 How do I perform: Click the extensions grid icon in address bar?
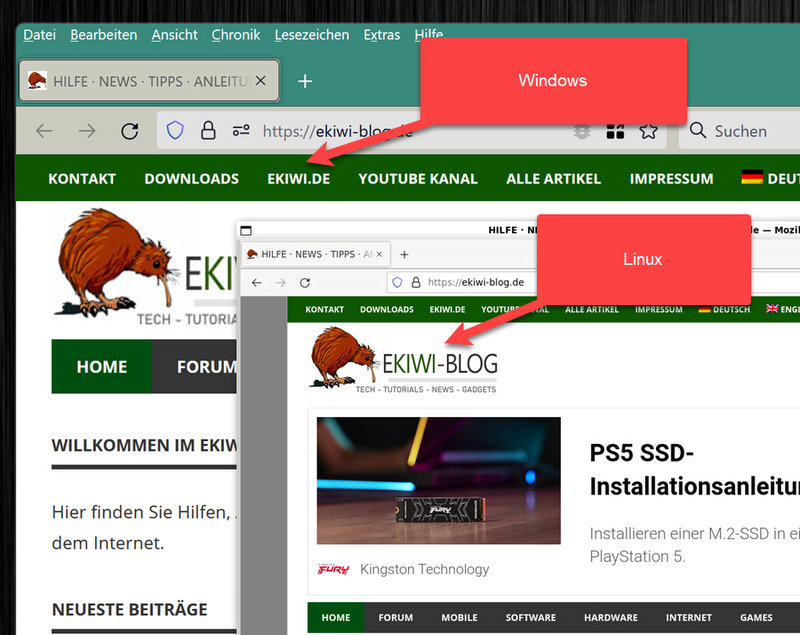[x=615, y=131]
